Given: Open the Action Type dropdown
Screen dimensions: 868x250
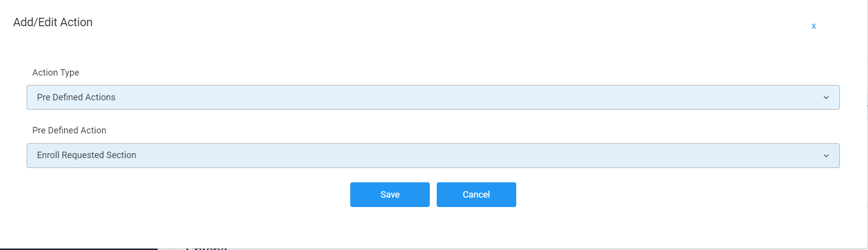Looking at the screenshot, I should click(x=433, y=97).
